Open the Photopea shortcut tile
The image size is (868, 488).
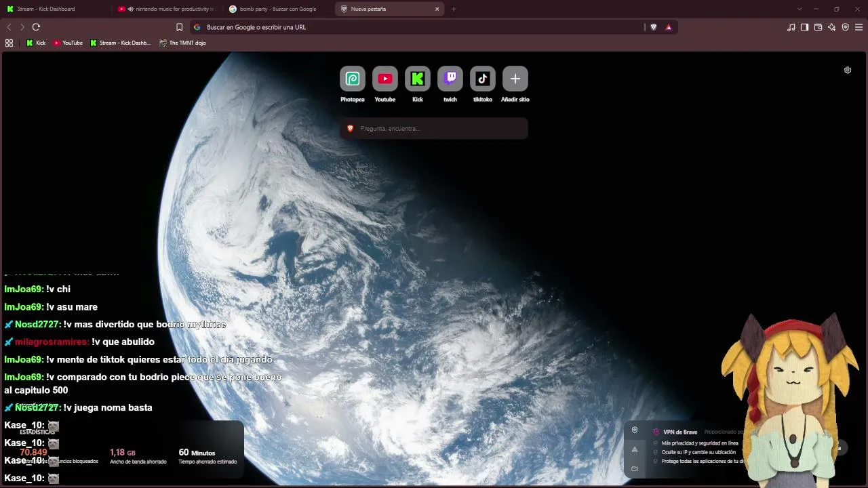pyautogui.click(x=353, y=79)
